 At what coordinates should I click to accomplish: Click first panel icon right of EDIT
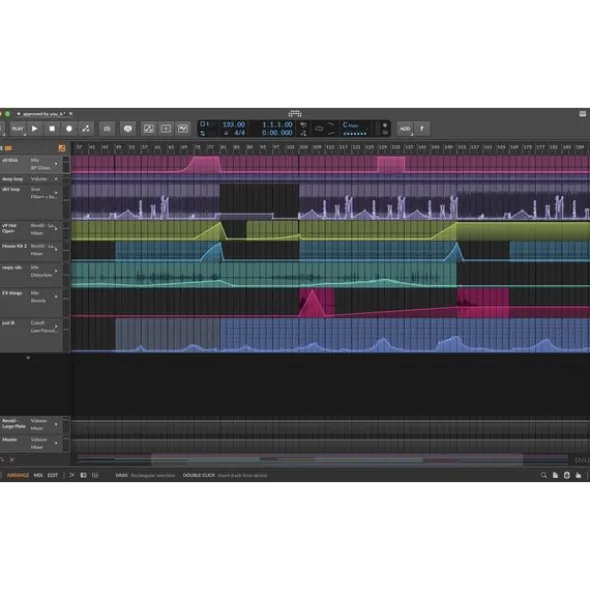72,475
